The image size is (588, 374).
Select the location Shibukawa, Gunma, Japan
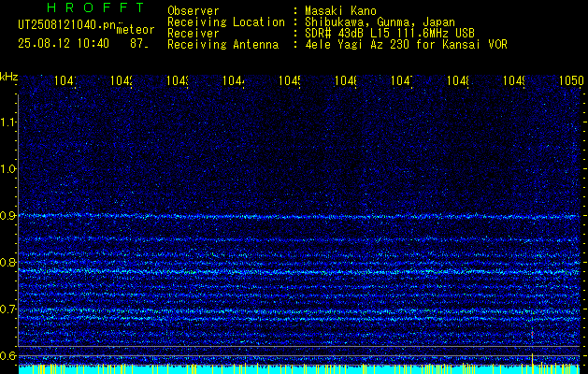380,22
